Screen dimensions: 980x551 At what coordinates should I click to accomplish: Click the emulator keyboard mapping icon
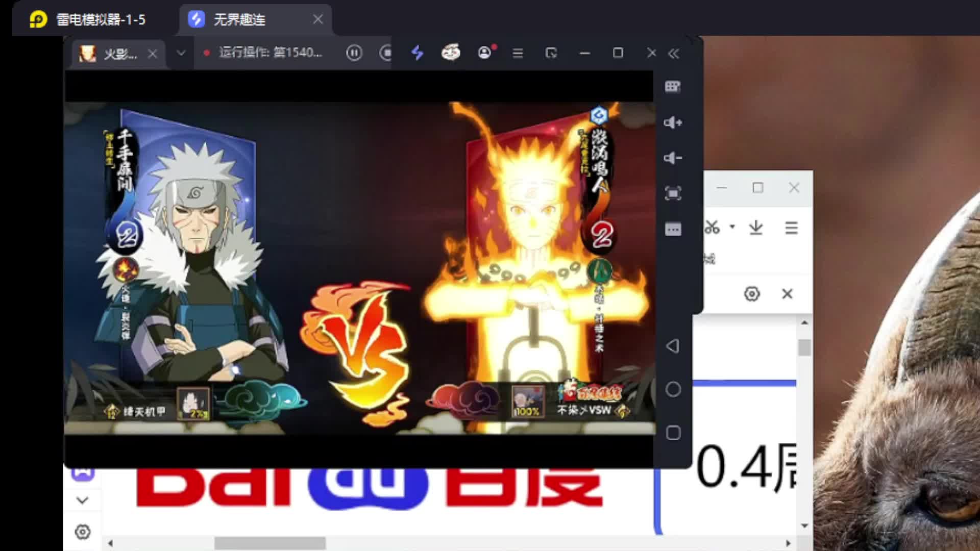click(673, 87)
